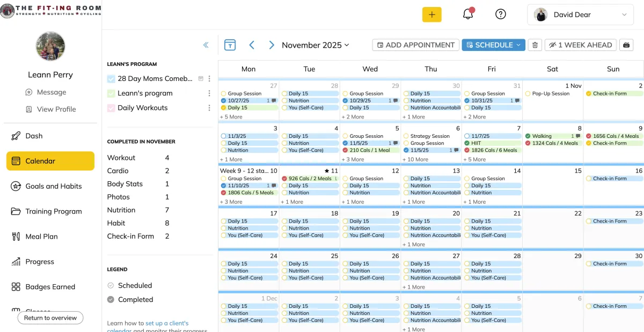Screen dimensions: 644x332
Task: Click Message under Leann Perry
Action: (46, 92)
